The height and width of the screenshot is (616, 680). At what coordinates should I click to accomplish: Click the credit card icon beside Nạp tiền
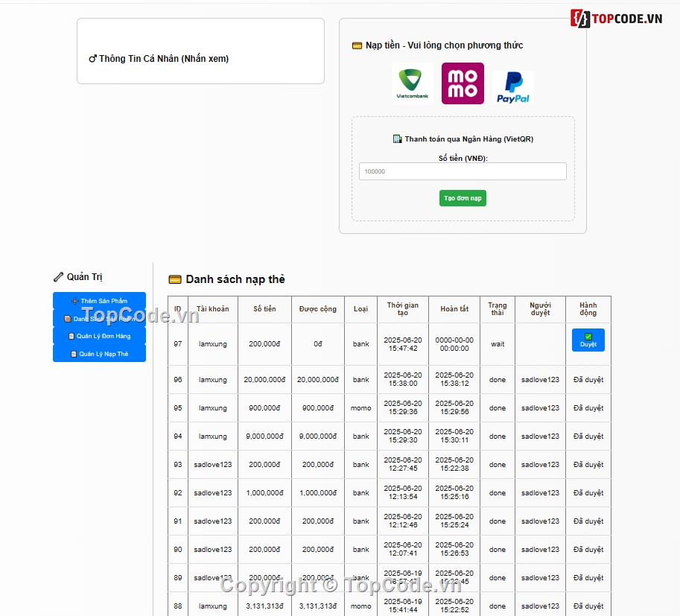(357, 45)
